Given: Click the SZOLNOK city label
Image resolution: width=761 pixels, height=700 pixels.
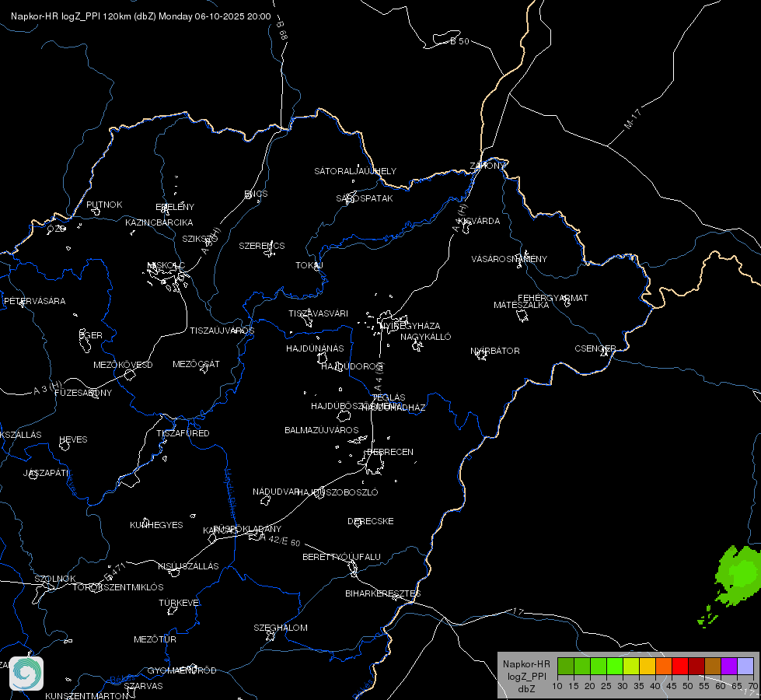Looking at the screenshot, I should [x=55, y=579].
